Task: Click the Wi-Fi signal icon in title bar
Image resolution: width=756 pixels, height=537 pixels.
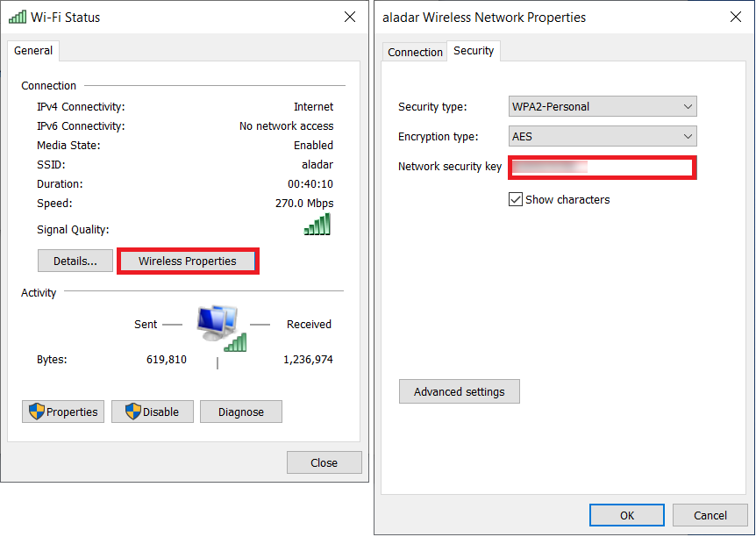Action: coord(17,17)
